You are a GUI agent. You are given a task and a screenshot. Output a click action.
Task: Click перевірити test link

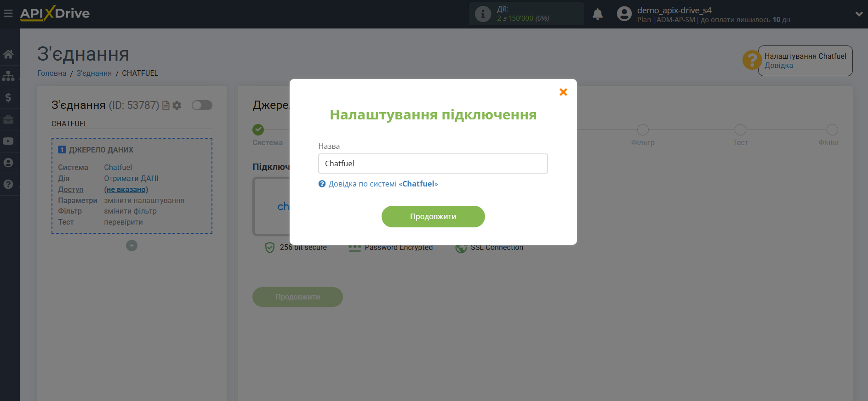click(123, 222)
